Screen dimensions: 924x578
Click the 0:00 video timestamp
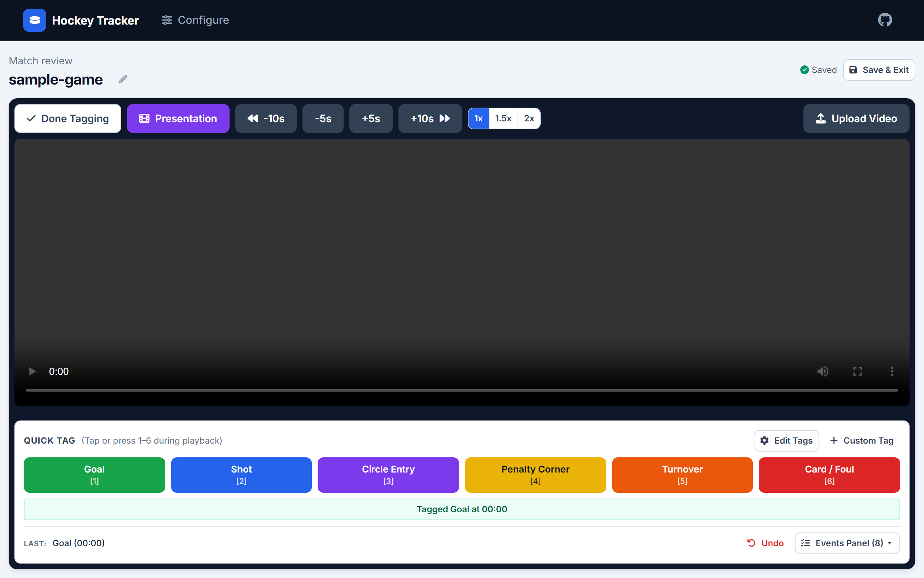pyautogui.click(x=59, y=371)
